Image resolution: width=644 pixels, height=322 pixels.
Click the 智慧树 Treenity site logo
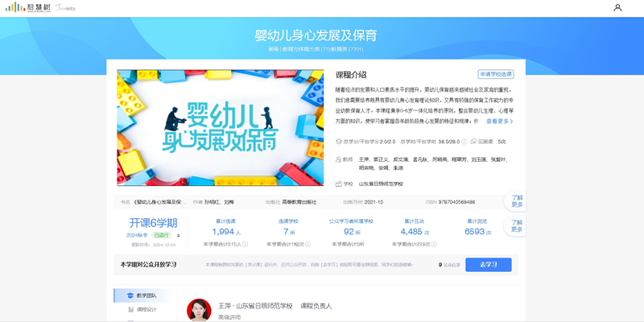coord(40,7)
